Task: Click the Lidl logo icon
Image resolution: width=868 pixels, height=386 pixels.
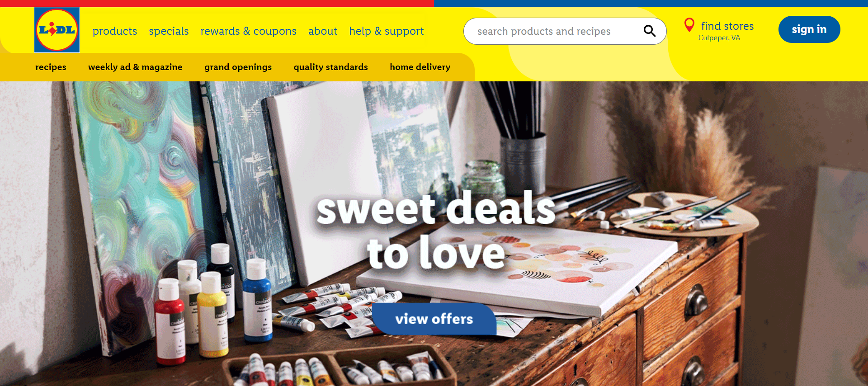Action: coord(57,30)
